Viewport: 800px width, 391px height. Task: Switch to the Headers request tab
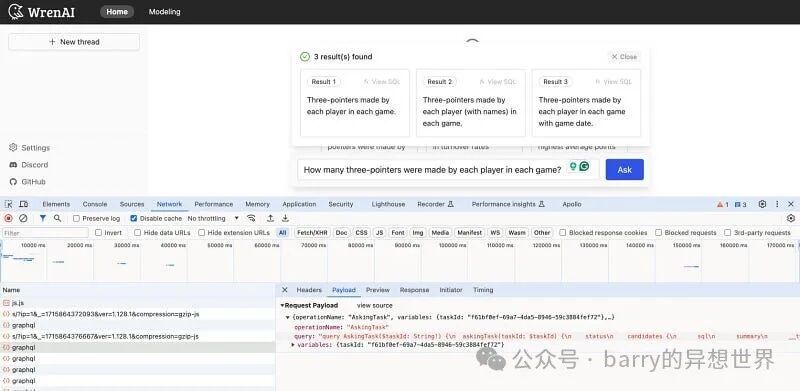coord(309,290)
